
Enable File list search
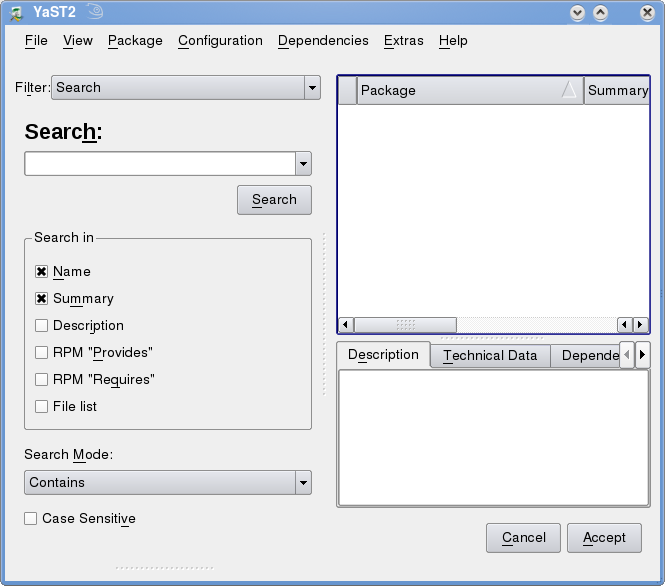pos(41,406)
